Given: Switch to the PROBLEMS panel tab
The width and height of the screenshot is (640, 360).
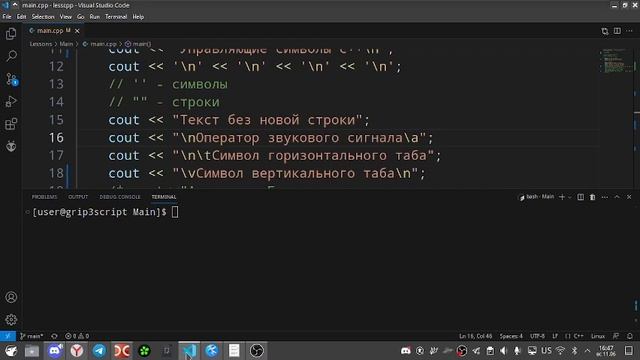Looking at the screenshot, I should click(x=44, y=197).
